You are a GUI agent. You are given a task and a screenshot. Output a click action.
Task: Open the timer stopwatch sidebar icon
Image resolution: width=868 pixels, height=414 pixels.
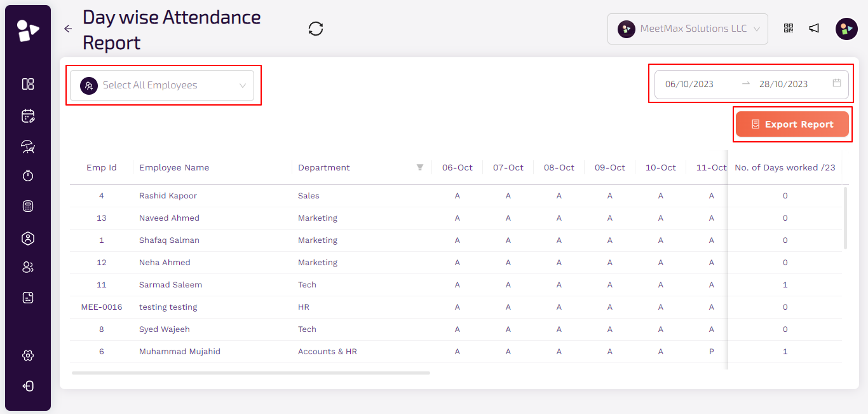click(x=28, y=176)
